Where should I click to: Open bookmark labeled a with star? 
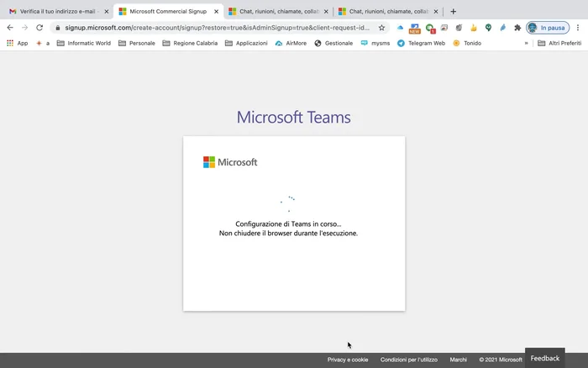click(x=42, y=43)
